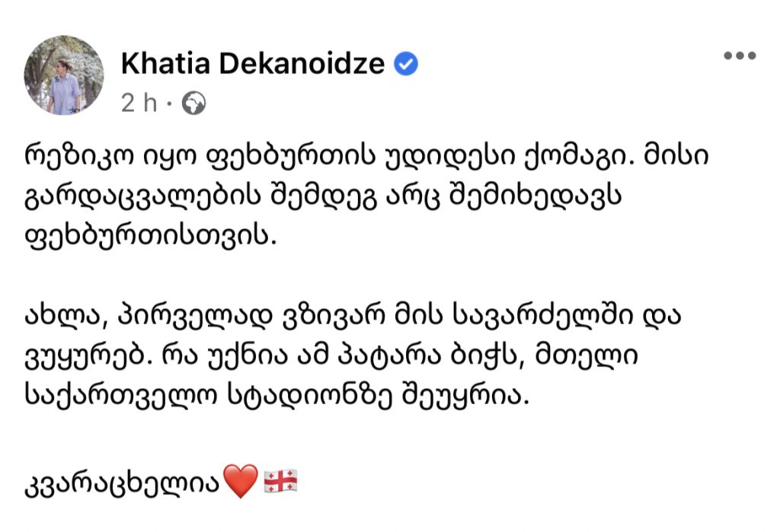Screen dimensions: 780x532
Task: Click the word "საქართველო" in the post
Action: [121, 397]
